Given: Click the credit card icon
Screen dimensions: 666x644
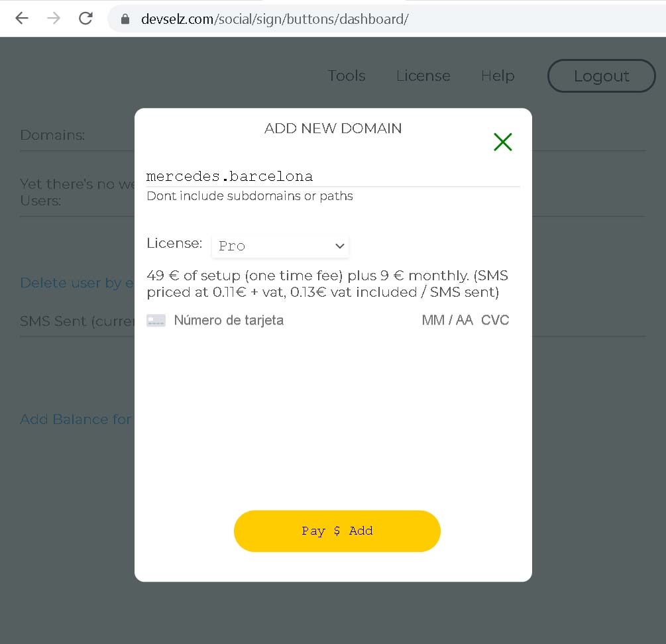Looking at the screenshot, I should click(x=156, y=321).
